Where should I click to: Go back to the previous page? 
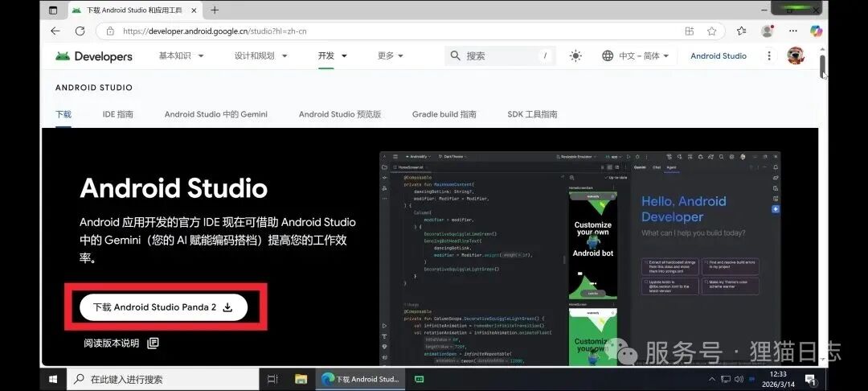click(55, 31)
